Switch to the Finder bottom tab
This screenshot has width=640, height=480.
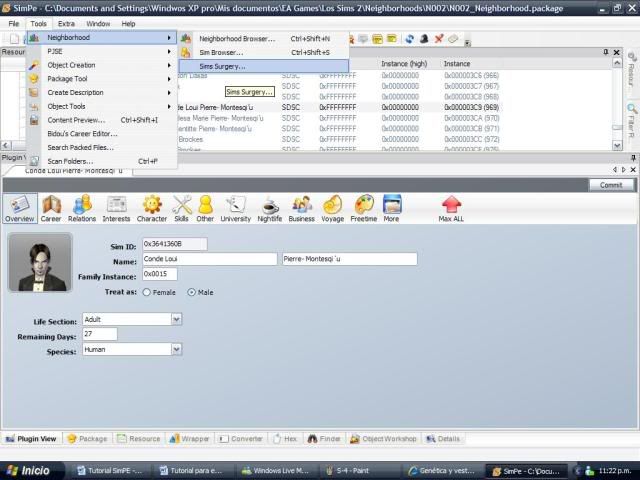(x=324, y=439)
